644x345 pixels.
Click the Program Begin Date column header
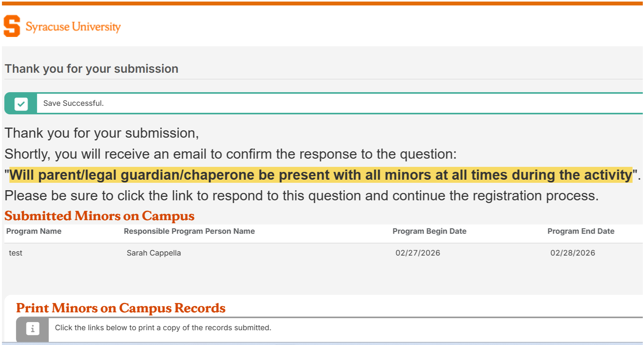pos(429,231)
